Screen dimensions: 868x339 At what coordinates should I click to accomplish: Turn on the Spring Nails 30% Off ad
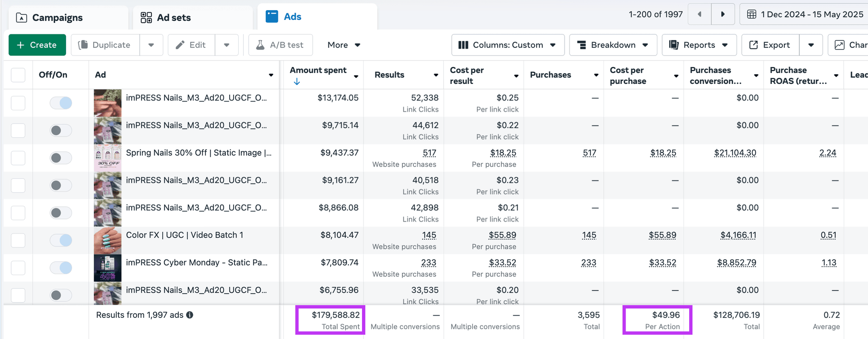61,158
